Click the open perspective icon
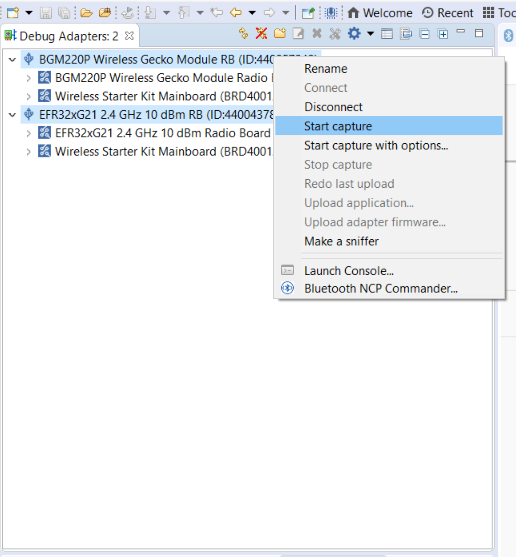Viewport: 516px width, 557px height. [308, 13]
